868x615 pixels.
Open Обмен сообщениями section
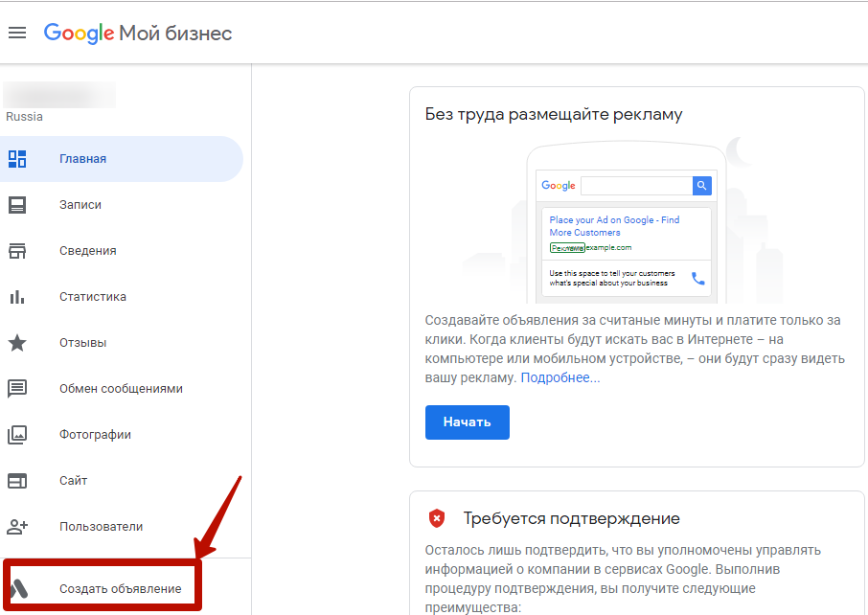tap(122, 389)
